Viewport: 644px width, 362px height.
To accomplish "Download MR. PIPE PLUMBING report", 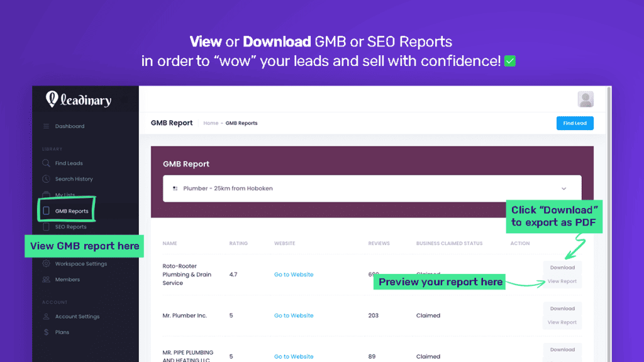I will [562, 349].
